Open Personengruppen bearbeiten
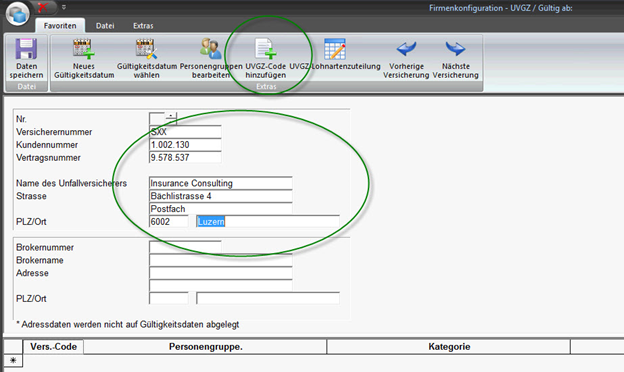The height and width of the screenshot is (372, 624). [211, 49]
